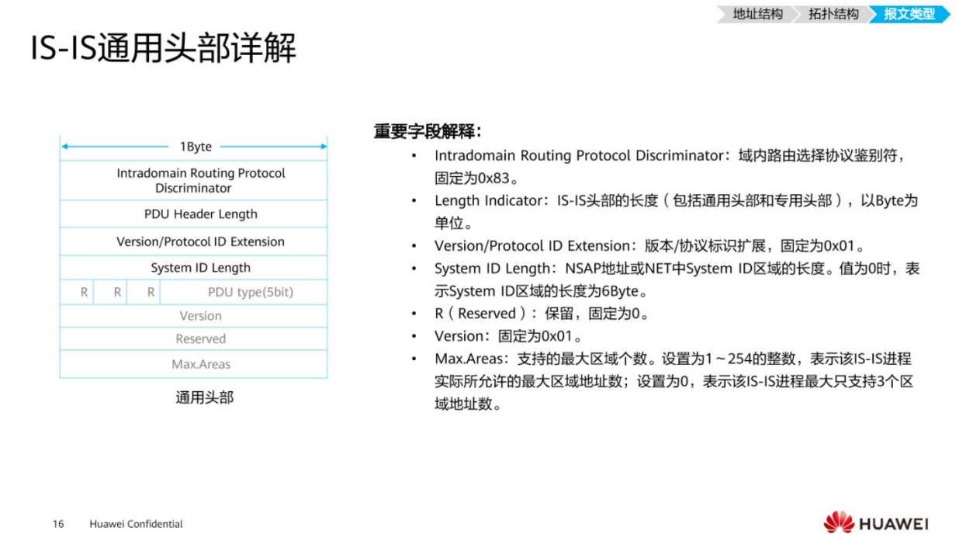The width and height of the screenshot is (980, 548).
Task: Click the HUAWEI wordmark text
Action: (x=893, y=524)
